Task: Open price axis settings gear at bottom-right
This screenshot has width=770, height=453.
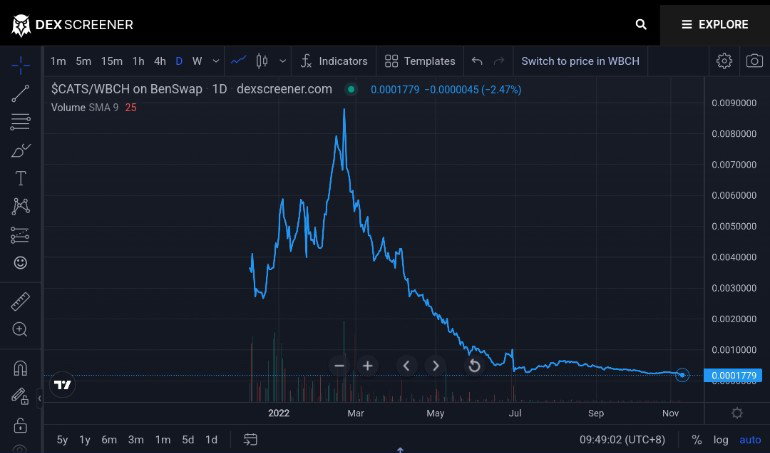Action: (737, 413)
